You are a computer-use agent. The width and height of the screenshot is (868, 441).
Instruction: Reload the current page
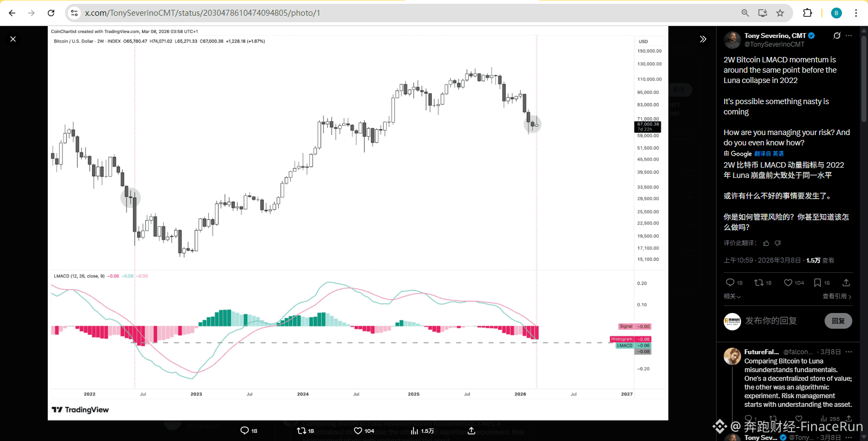51,13
